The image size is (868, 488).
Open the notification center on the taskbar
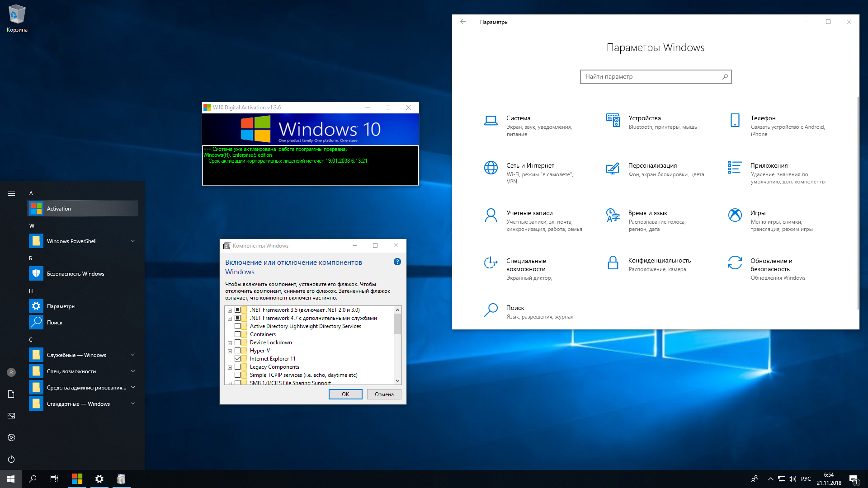pyautogui.click(x=854, y=479)
